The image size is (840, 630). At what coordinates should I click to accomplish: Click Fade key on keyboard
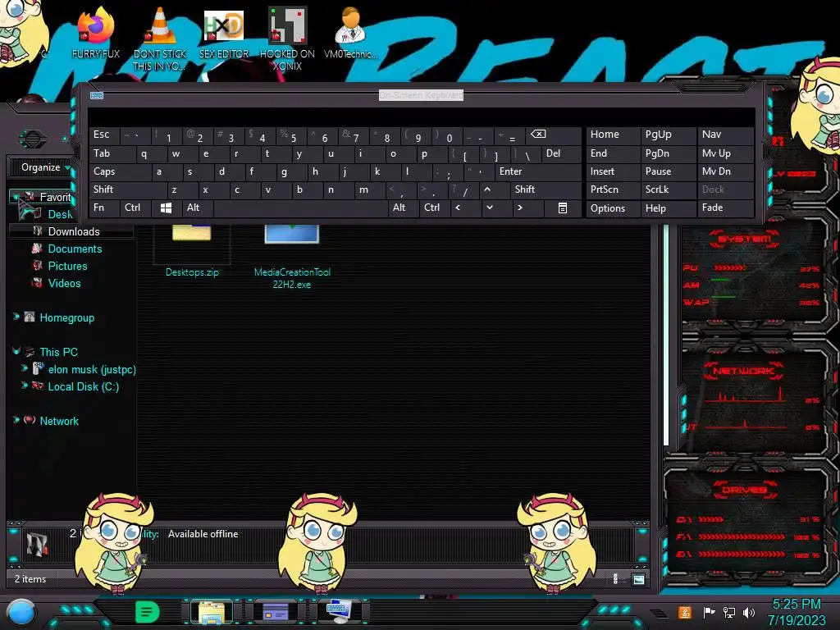tap(725, 208)
